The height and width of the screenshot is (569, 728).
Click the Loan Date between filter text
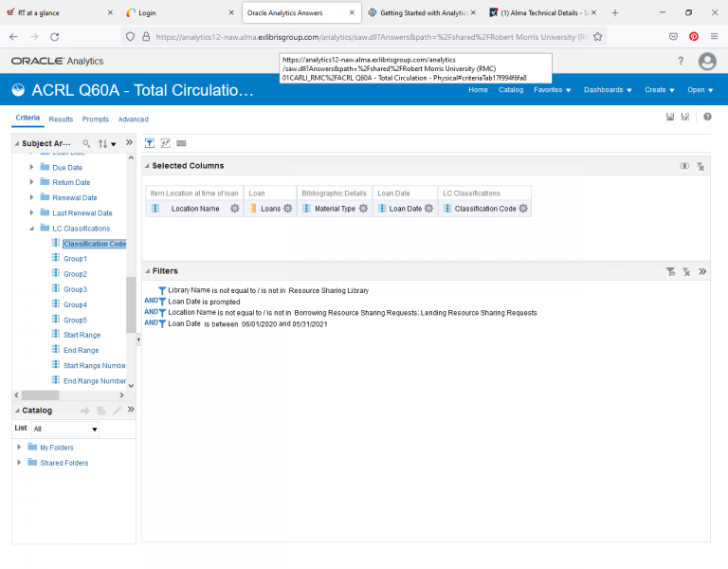click(247, 324)
